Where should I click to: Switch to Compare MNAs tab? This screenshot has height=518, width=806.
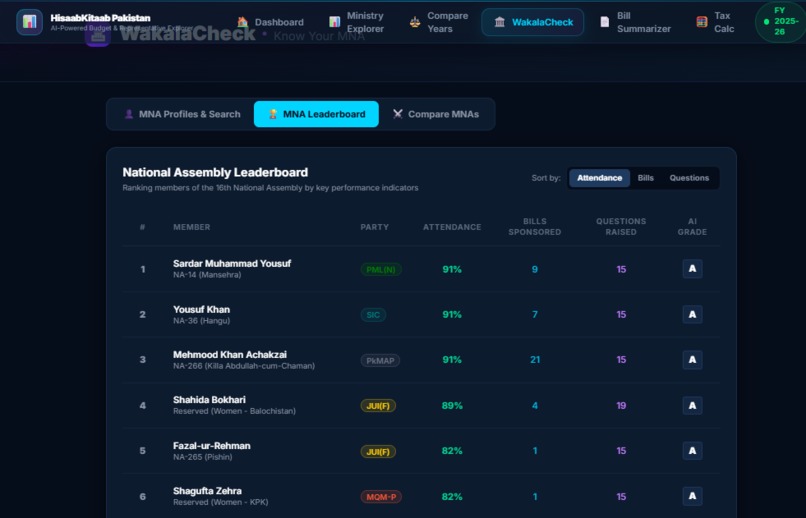tap(436, 114)
